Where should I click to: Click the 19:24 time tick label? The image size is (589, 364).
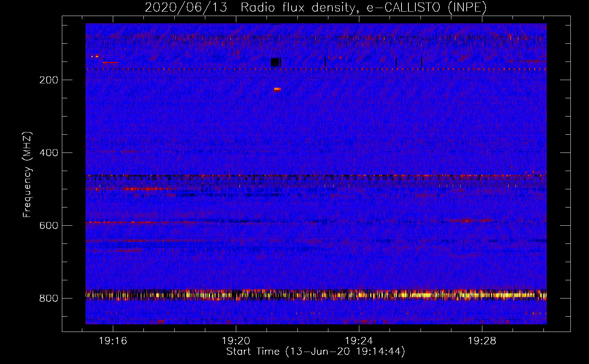click(x=359, y=341)
